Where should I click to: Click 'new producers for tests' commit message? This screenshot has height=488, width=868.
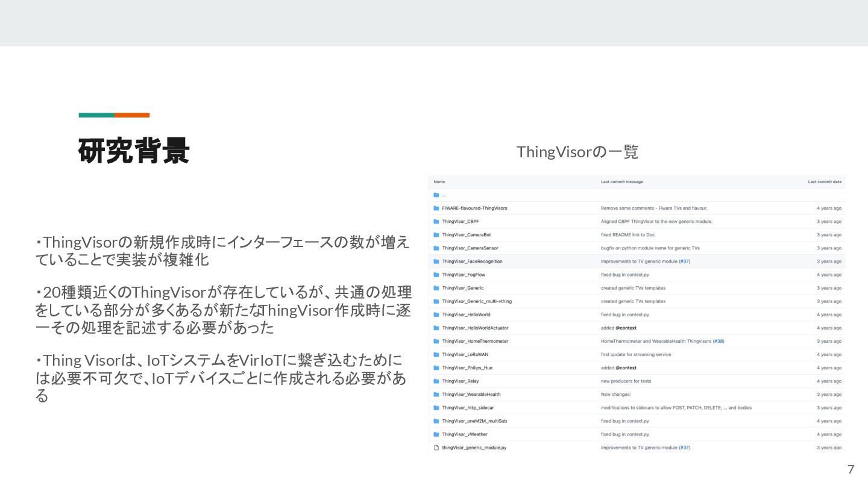(626, 381)
